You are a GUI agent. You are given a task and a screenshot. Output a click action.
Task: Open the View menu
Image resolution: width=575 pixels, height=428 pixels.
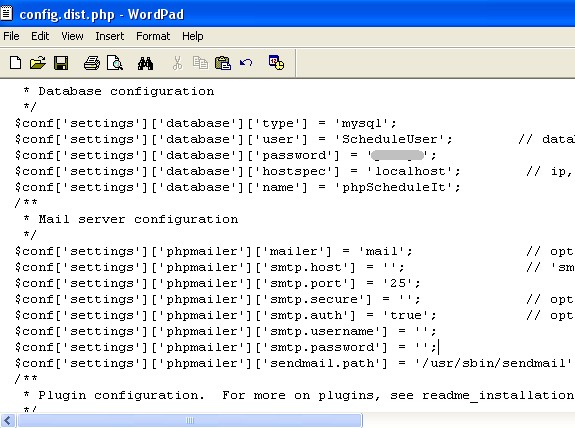72,36
